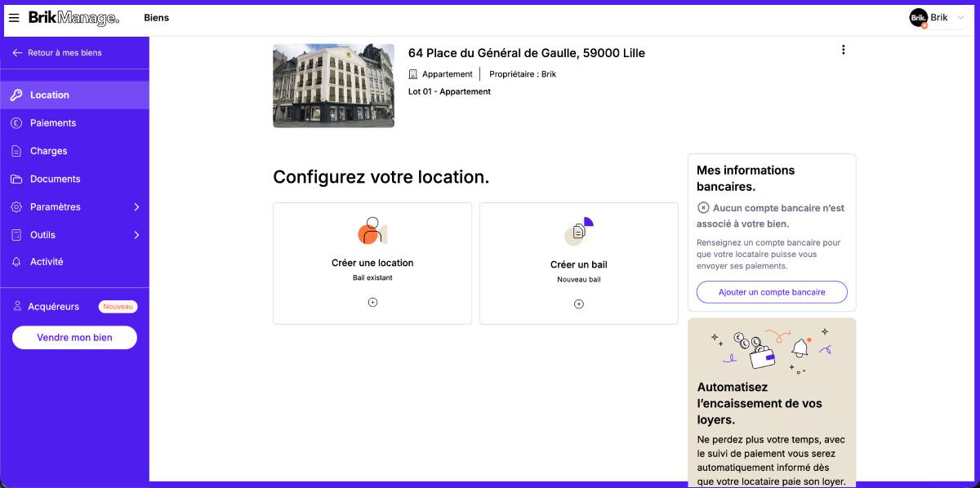This screenshot has width=980, height=488.
Task: Click Vendre mon bien button
Action: coord(74,338)
